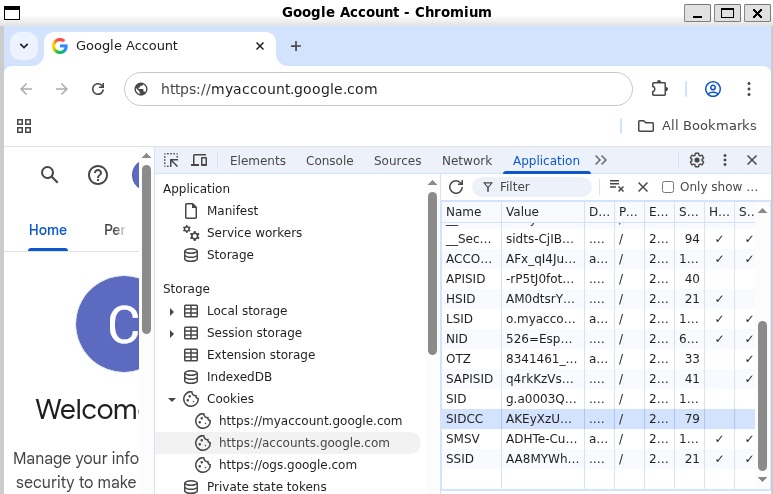Click the Google Account help icon
The width and height of the screenshot is (773, 494).
(98, 175)
